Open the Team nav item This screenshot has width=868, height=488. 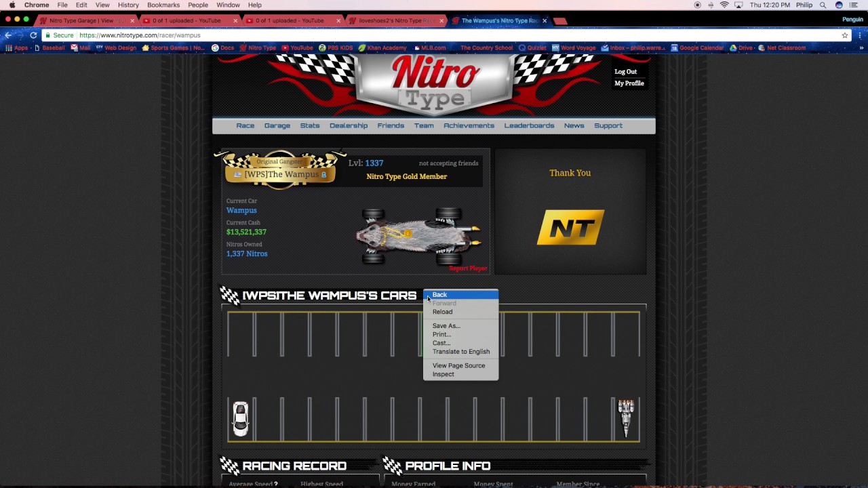point(424,125)
